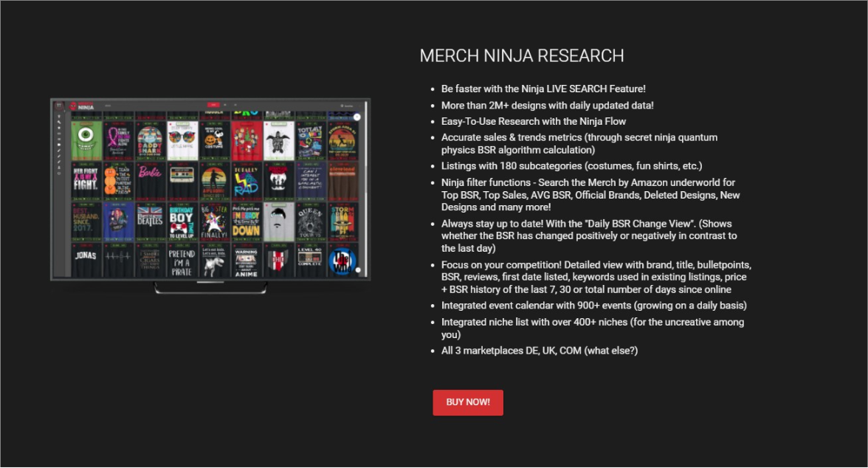Click the 'Ninja filter functions' bullet text
Image resolution: width=868 pixels, height=468 pixels.
click(590, 194)
